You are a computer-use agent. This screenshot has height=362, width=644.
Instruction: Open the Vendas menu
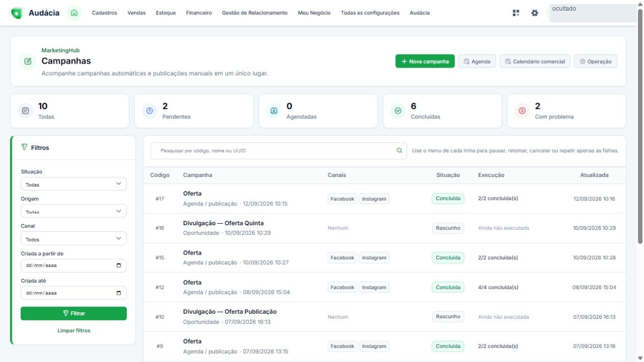tap(136, 13)
